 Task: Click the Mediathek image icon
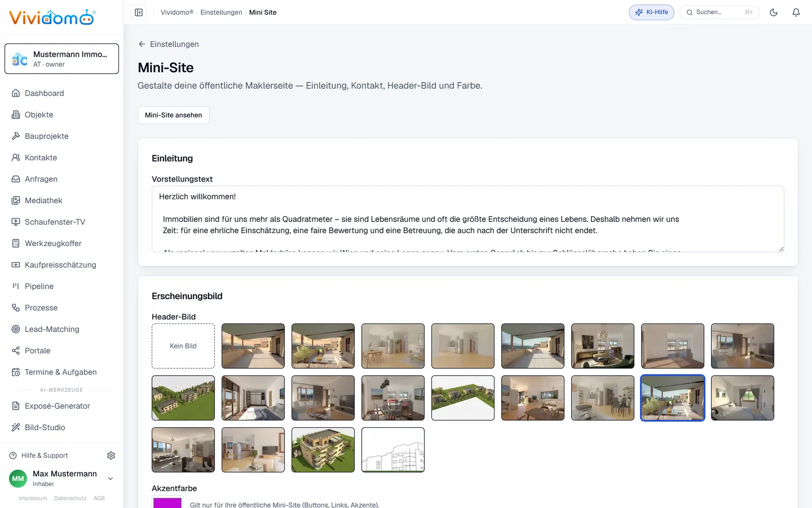tap(16, 200)
